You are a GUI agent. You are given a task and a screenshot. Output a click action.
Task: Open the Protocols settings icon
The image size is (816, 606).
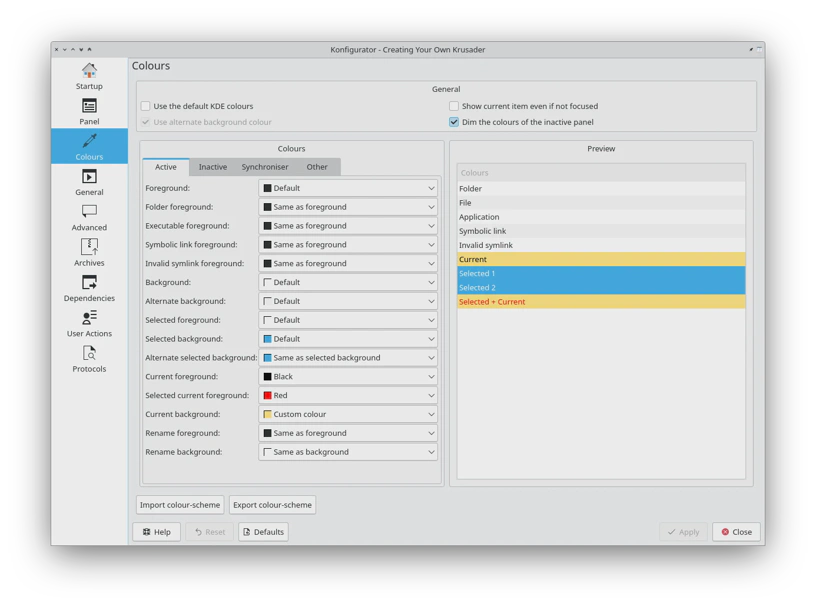click(x=89, y=353)
